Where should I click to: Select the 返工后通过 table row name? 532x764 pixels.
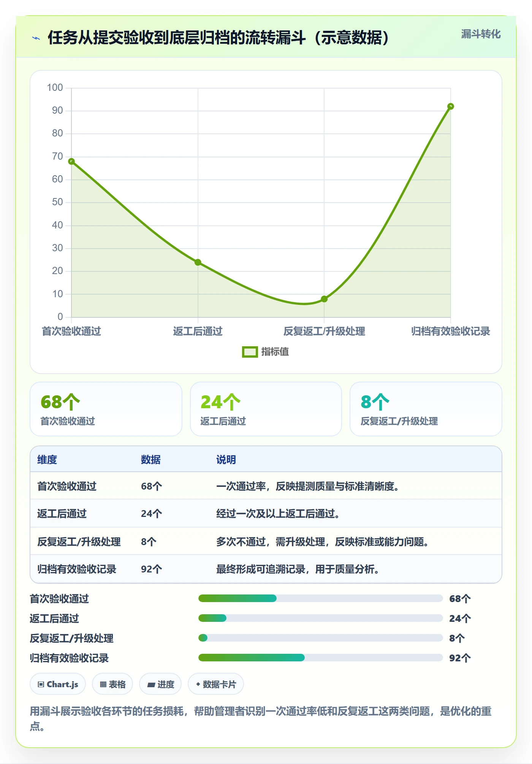coord(62,514)
